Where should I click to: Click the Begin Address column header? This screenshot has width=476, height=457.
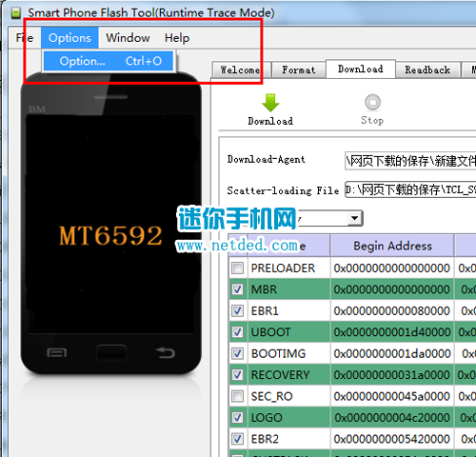tap(392, 246)
